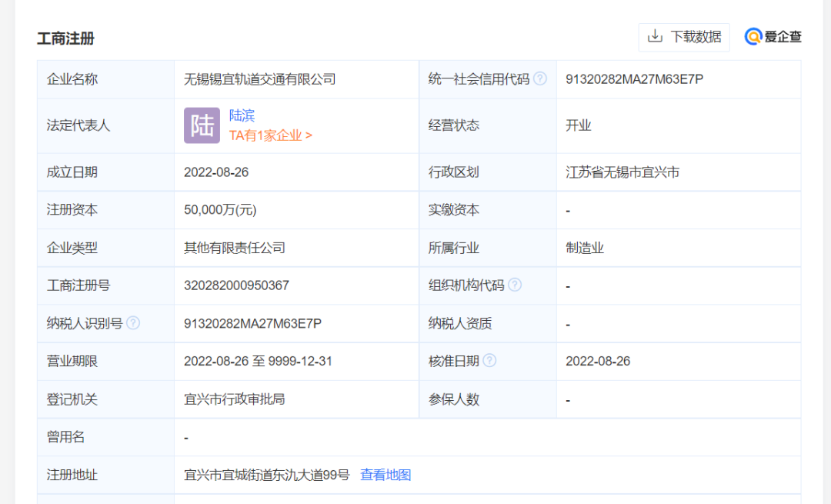Open help tooltip beside 组织机构代码

(x=515, y=285)
